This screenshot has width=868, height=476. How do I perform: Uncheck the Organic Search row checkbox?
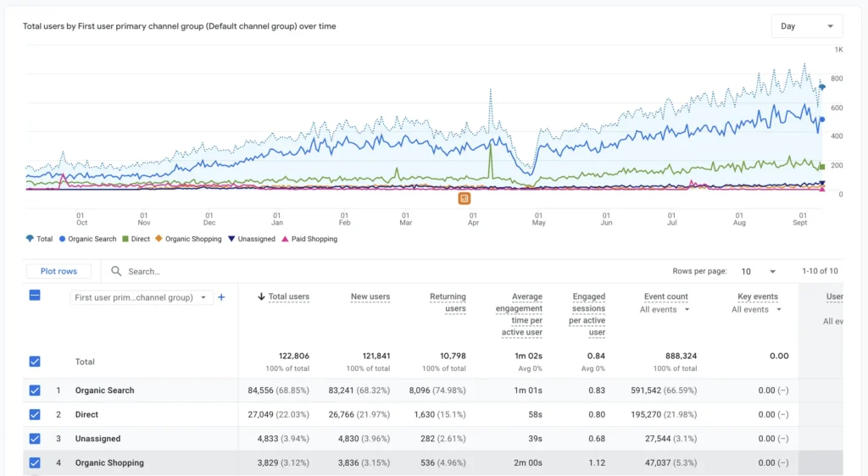[35, 390]
